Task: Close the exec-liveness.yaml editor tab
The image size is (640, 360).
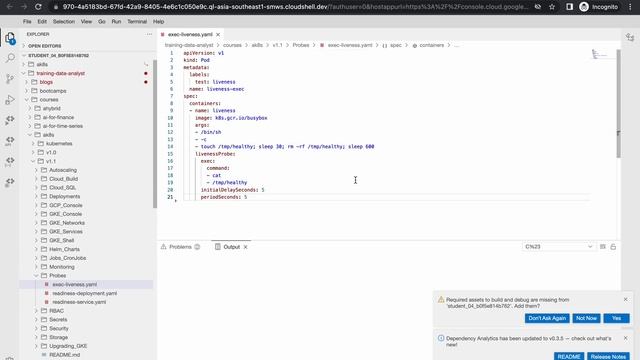Action: point(218,35)
